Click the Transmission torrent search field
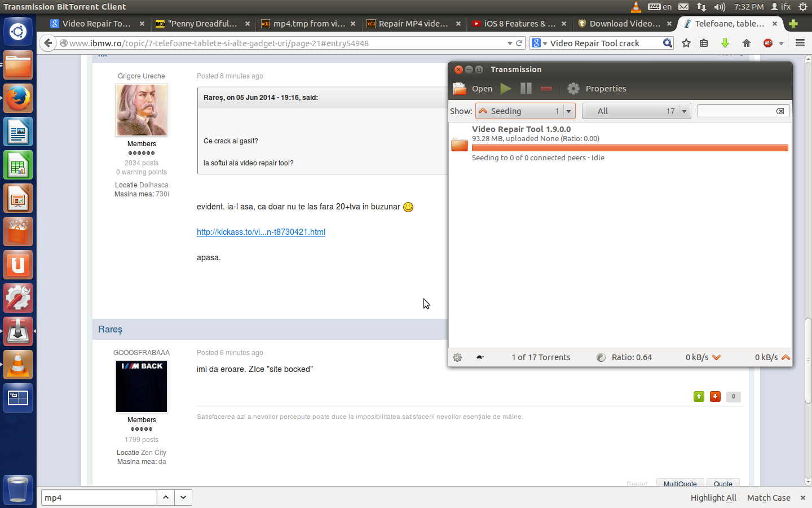This screenshot has height=508, width=812. coord(736,111)
